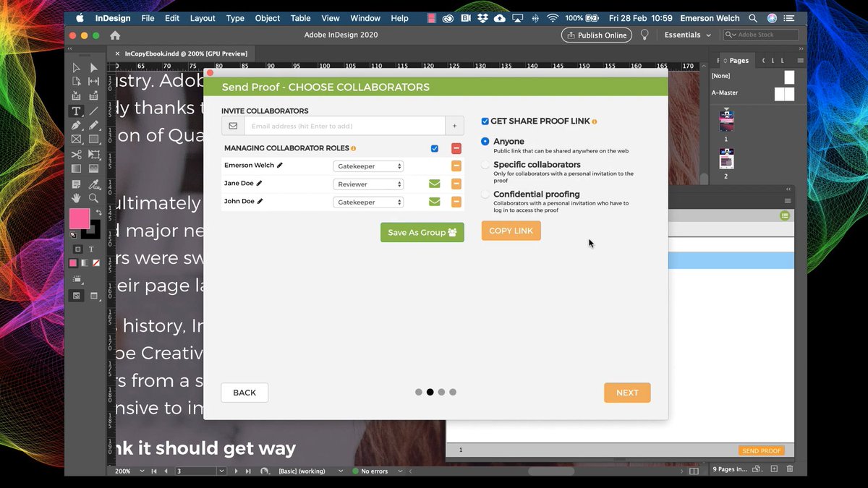The image size is (868, 488).
Task: Select the Page tool
Action: click(x=76, y=82)
